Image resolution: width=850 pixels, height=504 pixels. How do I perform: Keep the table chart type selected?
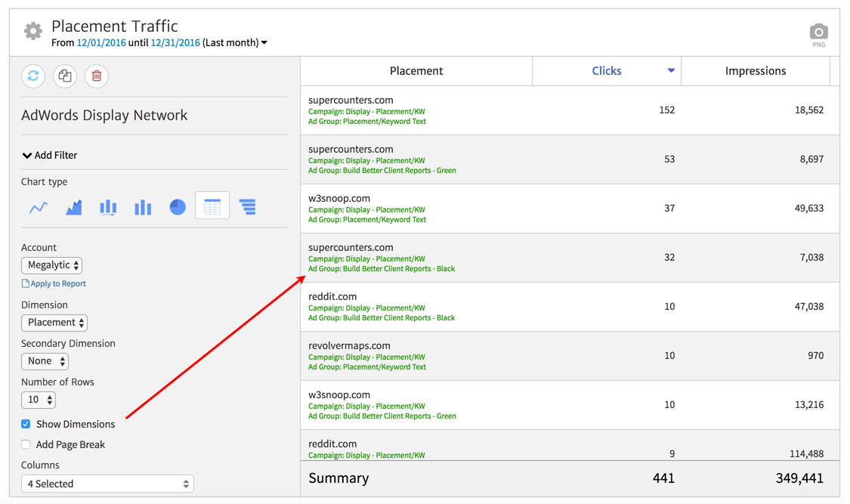(x=212, y=207)
